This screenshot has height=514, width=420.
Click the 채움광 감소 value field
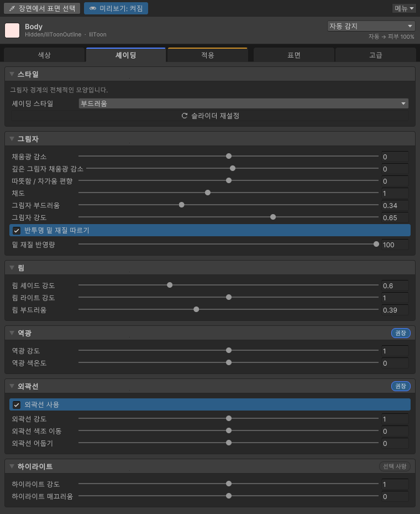pyautogui.click(x=395, y=157)
